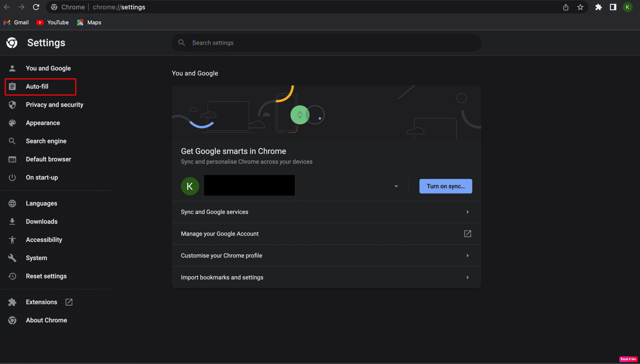
Task: Expand the account dropdown arrow
Action: pyautogui.click(x=396, y=186)
